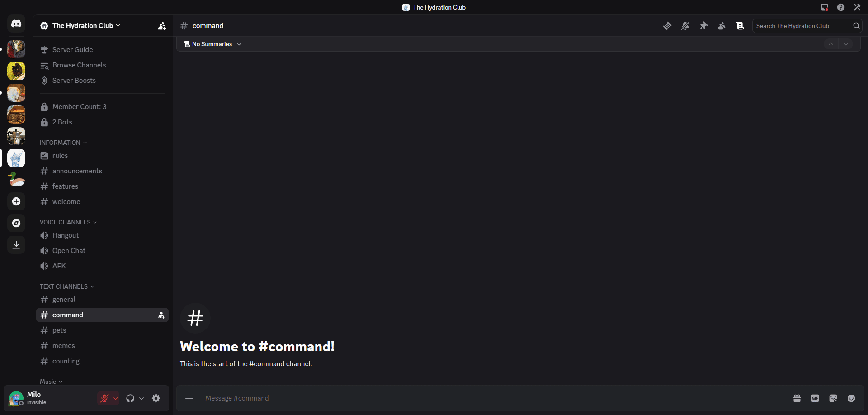Open the general text channel
868x415 pixels.
pos(102,300)
